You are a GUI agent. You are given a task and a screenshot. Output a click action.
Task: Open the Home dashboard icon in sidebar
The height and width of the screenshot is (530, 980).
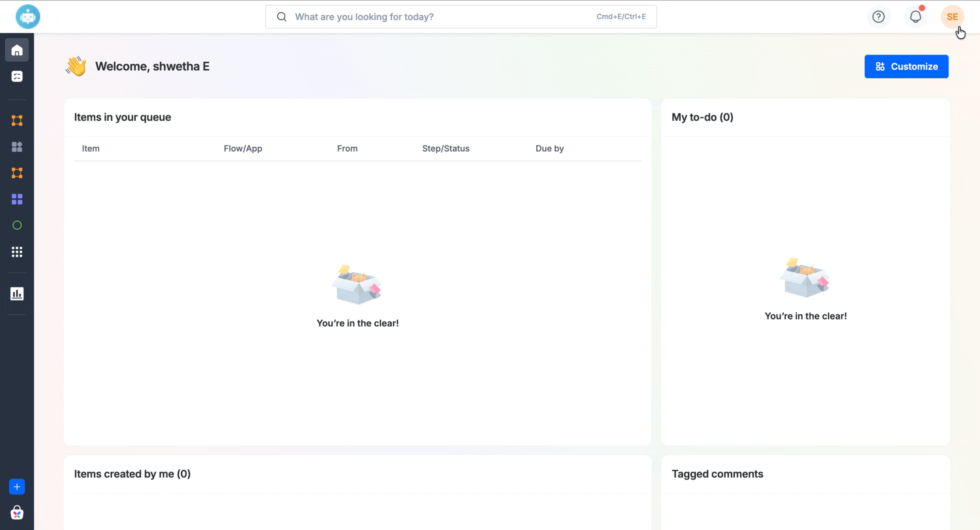click(x=17, y=49)
